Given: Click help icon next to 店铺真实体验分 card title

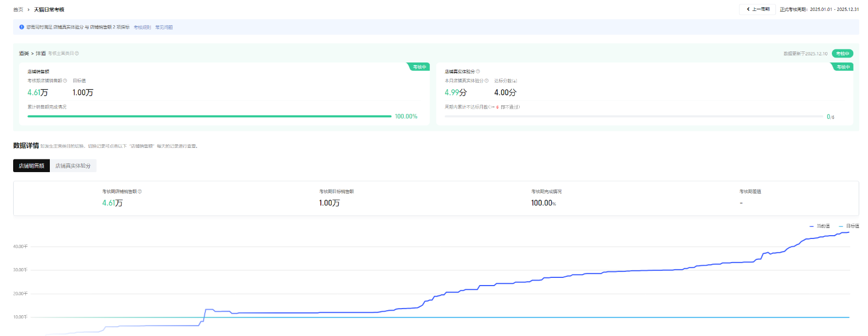Looking at the screenshot, I should [x=478, y=72].
